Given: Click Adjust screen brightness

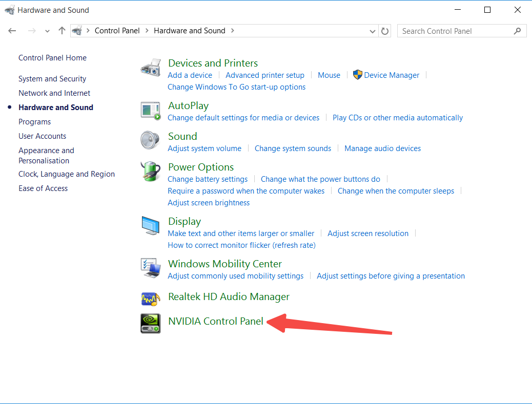Looking at the screenshot, I should [x=209, y=202].
